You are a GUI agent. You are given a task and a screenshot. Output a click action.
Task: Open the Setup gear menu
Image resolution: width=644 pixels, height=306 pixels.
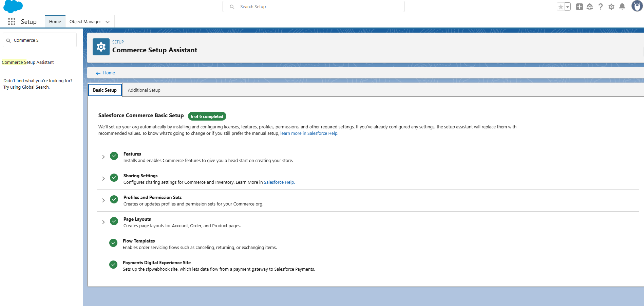611,7
